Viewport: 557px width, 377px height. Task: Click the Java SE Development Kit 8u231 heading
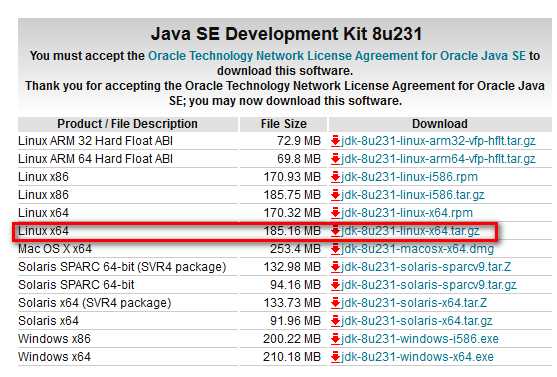[x=286, y=34]
